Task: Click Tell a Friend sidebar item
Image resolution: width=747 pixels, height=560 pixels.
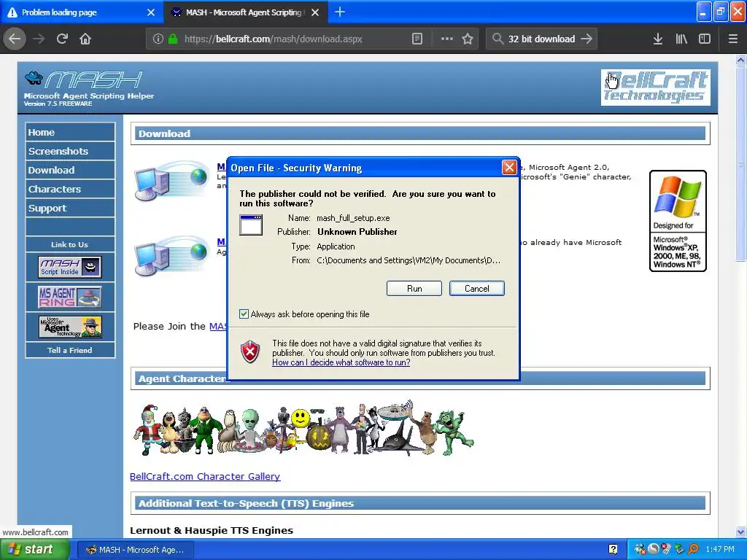Action: click(70, 350)
